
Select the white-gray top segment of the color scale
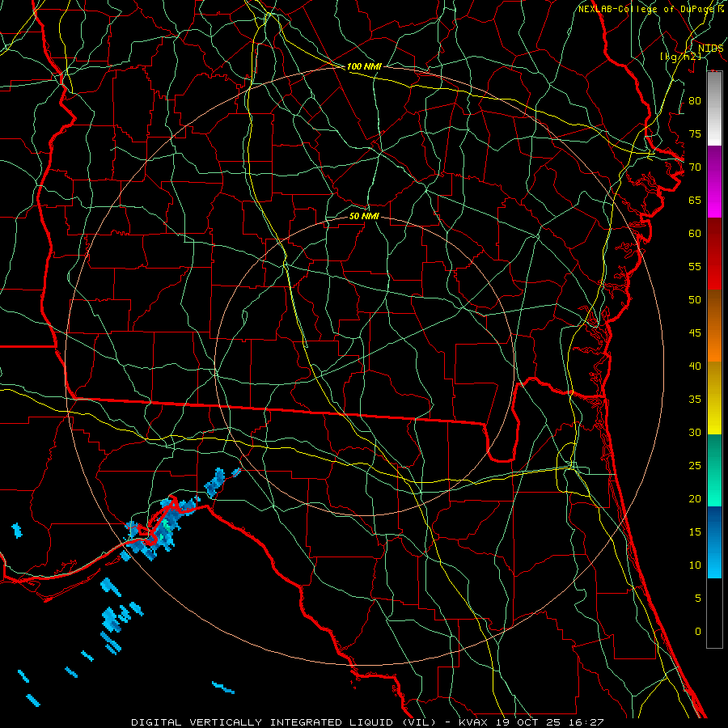click(714, 108)
